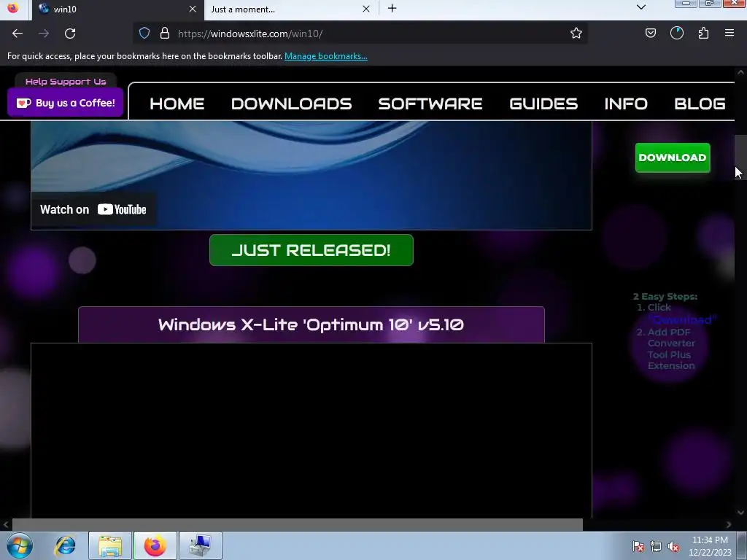
Task: Click Watch on YouTube link
Action: (x=93, y=209)
